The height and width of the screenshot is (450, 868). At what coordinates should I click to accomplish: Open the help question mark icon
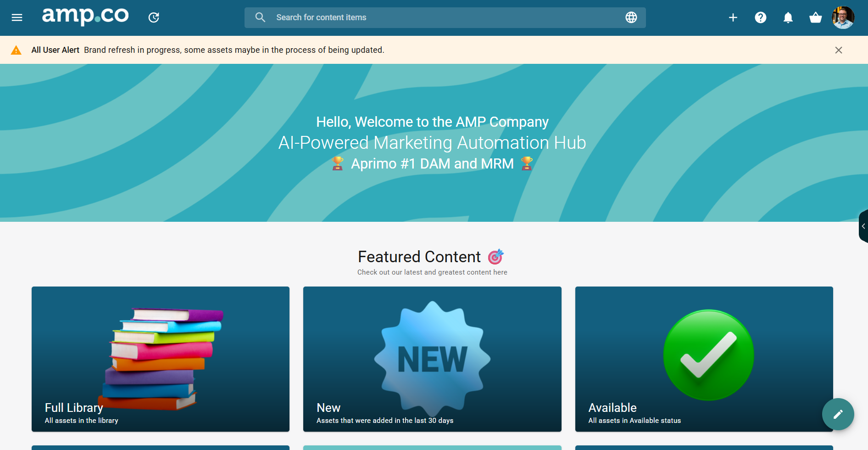tap(761, 17)
